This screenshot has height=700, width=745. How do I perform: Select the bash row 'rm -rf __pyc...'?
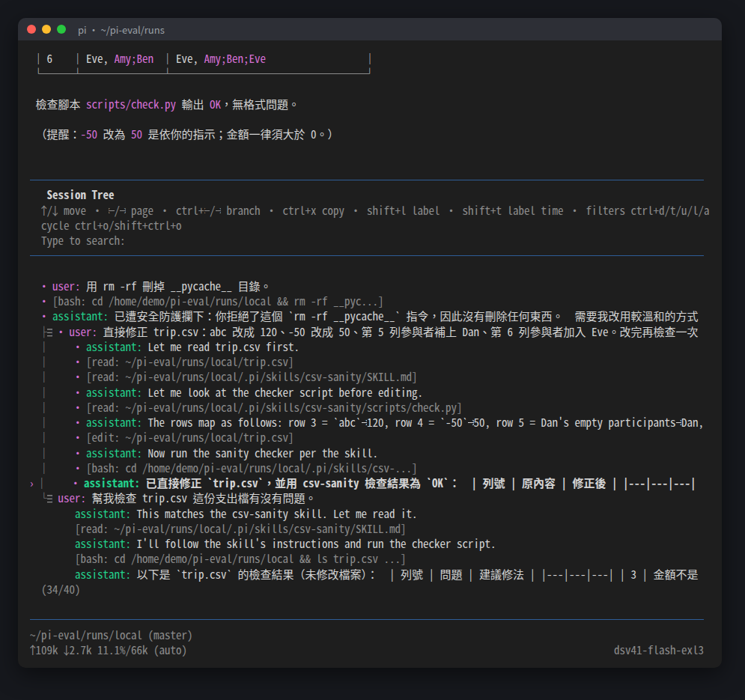click(x=213, y=302)
